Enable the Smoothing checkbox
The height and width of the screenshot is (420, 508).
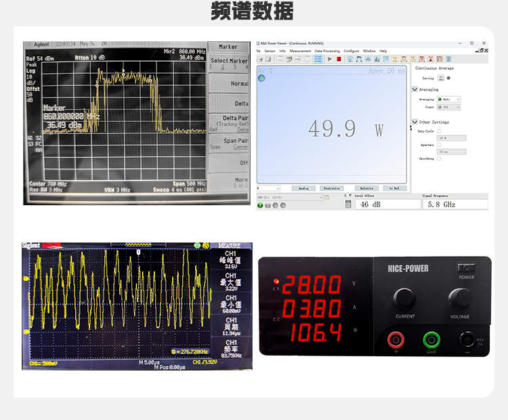439,159
